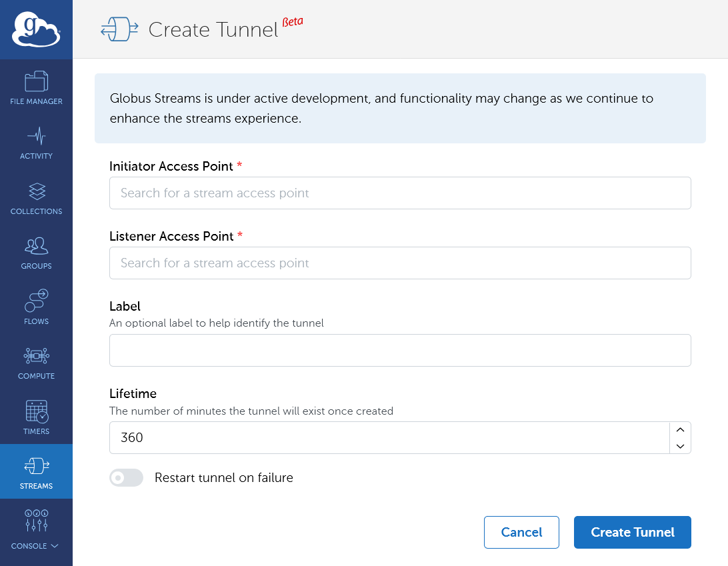Open the Activity panel
728x566 pixels.
click(x=36, y=142)
